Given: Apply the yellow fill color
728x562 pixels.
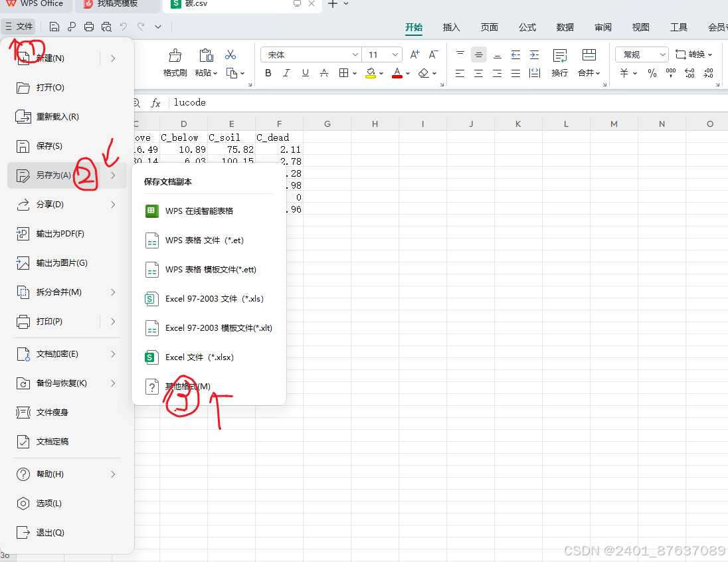Looking at the screenshot, I should point(371,73).
